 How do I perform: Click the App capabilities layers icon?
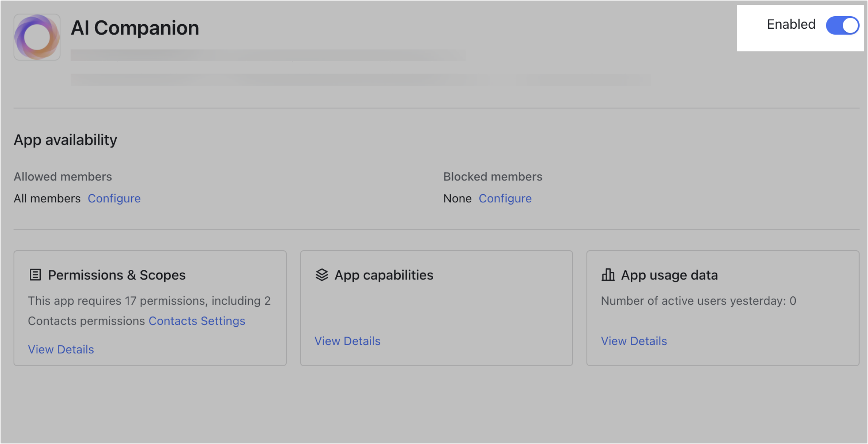pos(322,275)
